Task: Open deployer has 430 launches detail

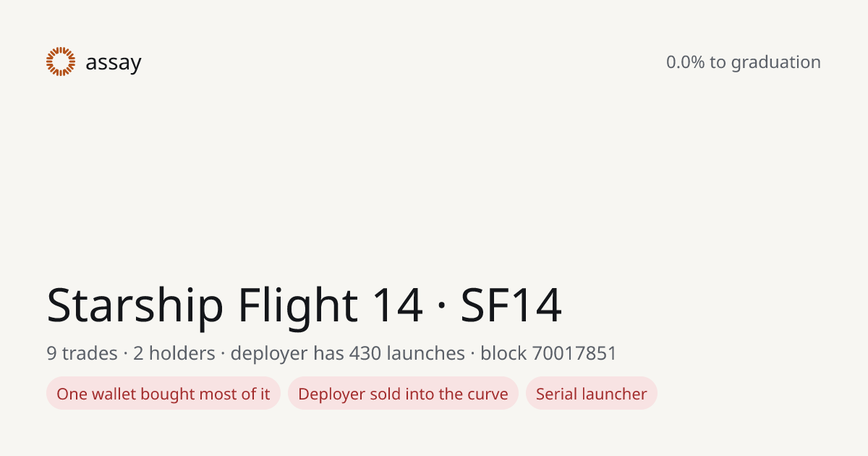Action: [348, 353]
